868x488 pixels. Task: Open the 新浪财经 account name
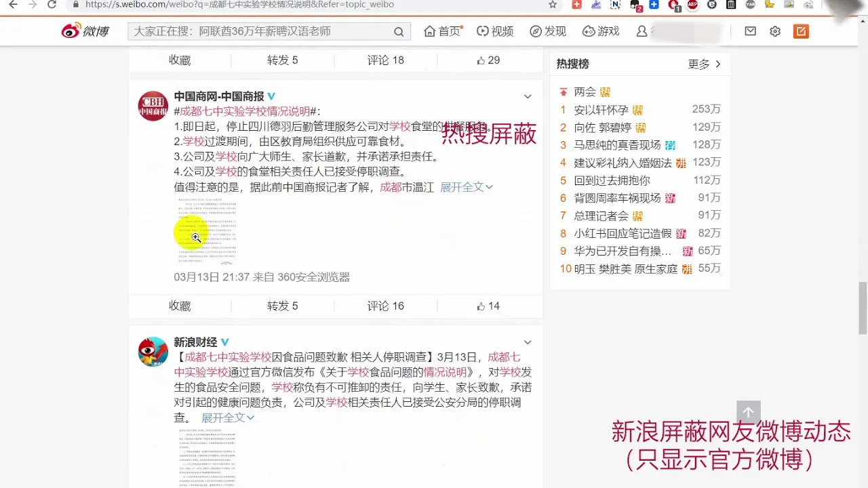[196, 342]
